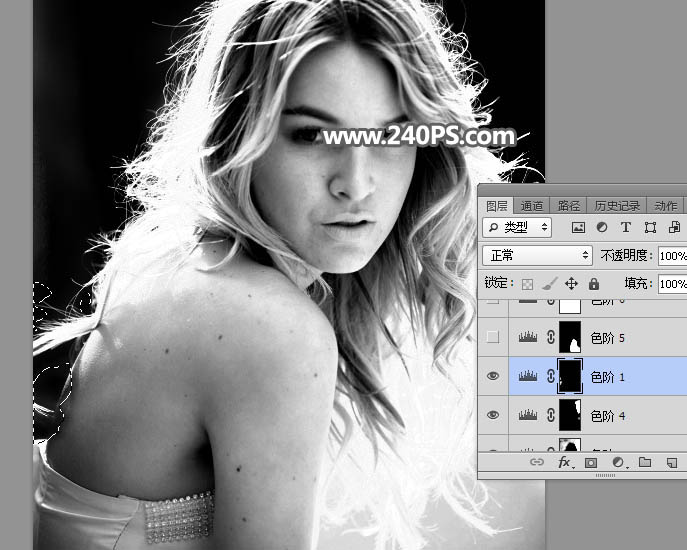Hide the 色阶 1 layer
687x550 pixels.
coord(492,377)
